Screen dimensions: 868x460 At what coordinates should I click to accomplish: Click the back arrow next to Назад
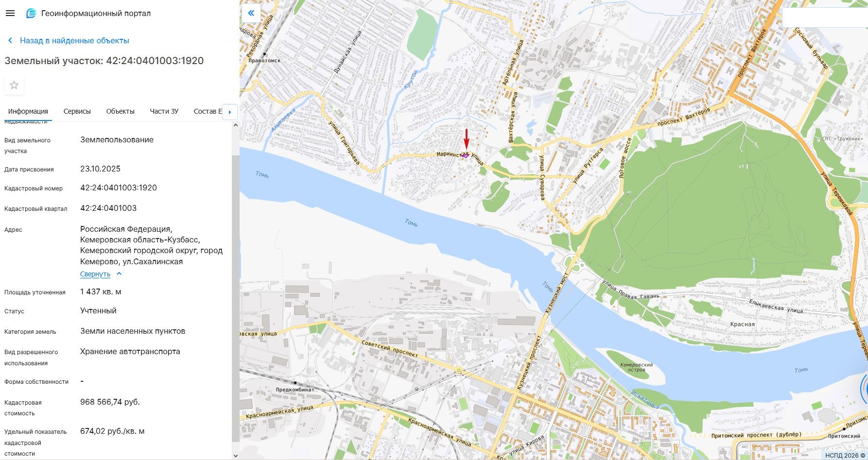[x=10, y=41]
